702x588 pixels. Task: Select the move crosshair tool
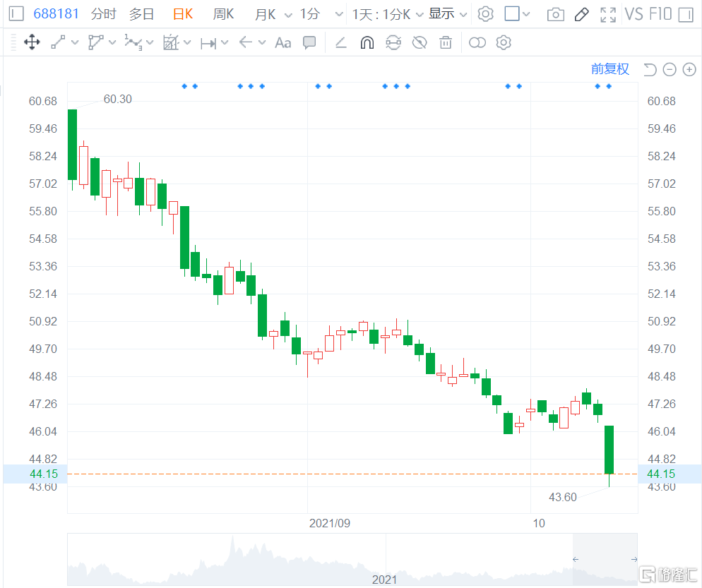pyautogui.click(x=32, y=42)
